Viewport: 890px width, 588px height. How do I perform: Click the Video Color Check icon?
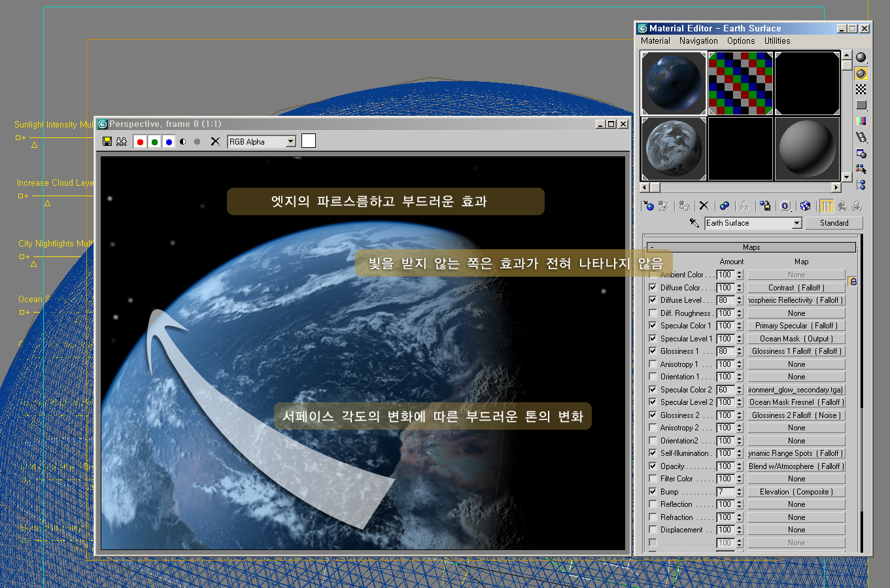click(x=861, y=121)
